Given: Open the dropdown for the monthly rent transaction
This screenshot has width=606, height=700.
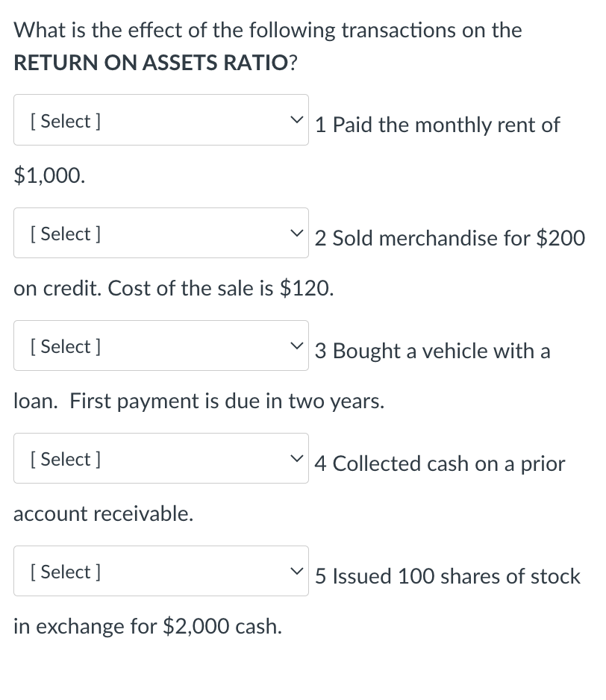Looking at the screenshot, I should (160, 120).
